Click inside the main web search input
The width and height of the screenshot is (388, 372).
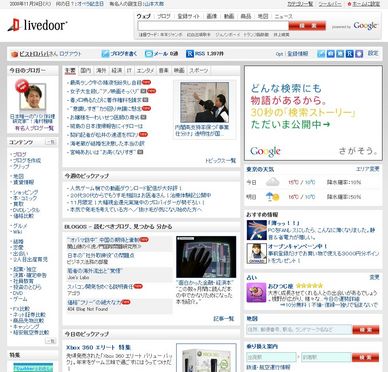213,26
